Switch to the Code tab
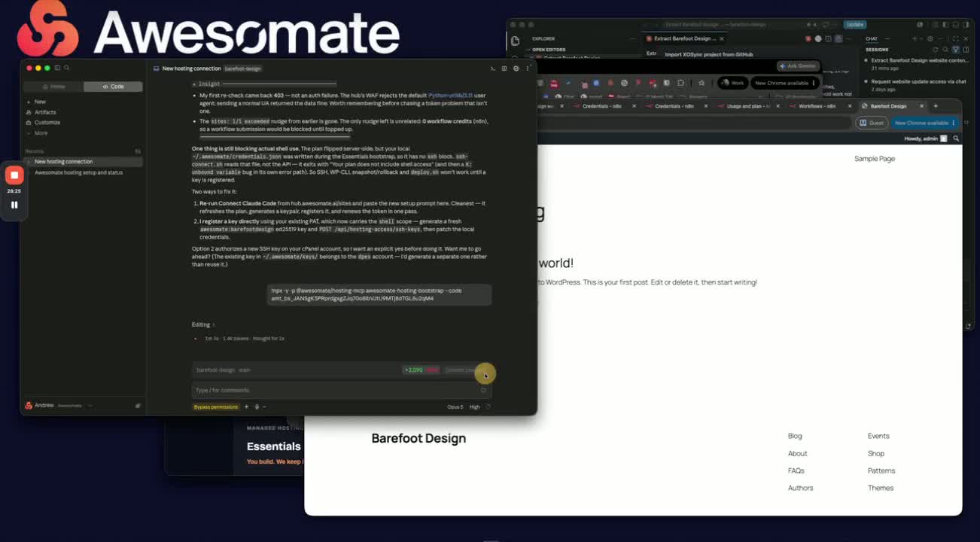The width and height of the screenshot is (980, 542). tap(113, 87)
